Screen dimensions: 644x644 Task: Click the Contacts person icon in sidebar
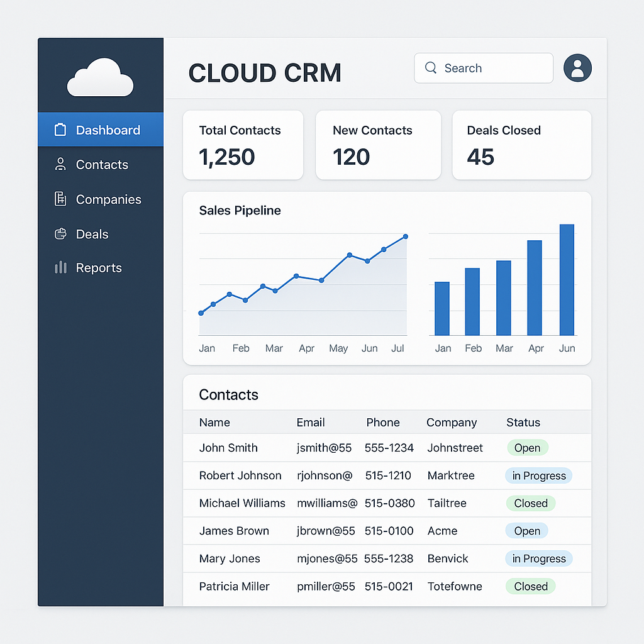tap(60, 164)
